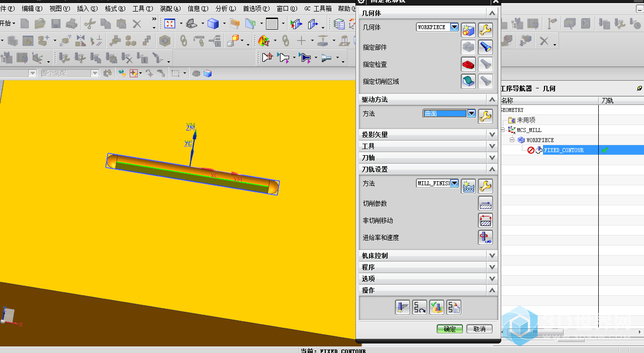
Task: Open the 插入(S) menu
Action: tap(87, 9)
